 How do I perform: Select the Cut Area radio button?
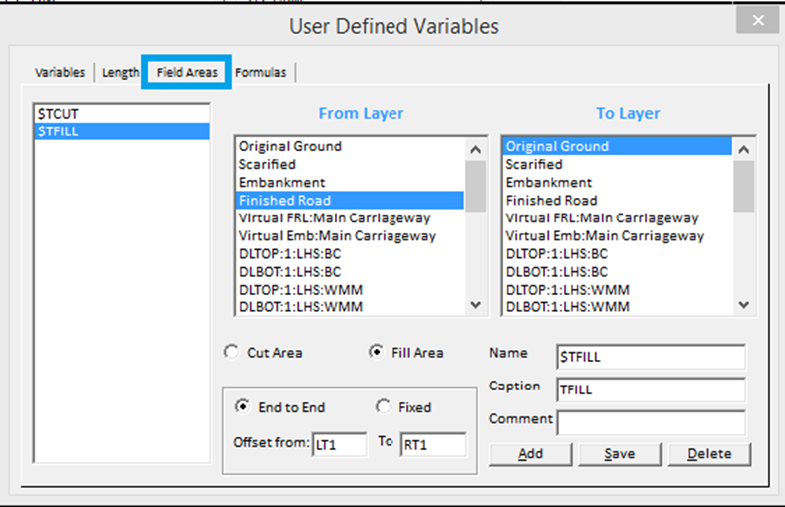click(x=232, y=353)
